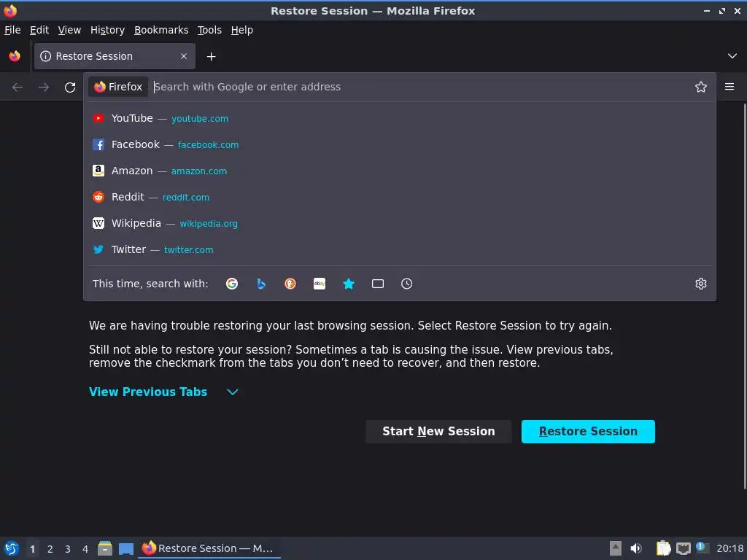Open the taskbar application menu
The width and height of the screenshot is (747, 560).
pyautogui.click(x=12, y=548)
